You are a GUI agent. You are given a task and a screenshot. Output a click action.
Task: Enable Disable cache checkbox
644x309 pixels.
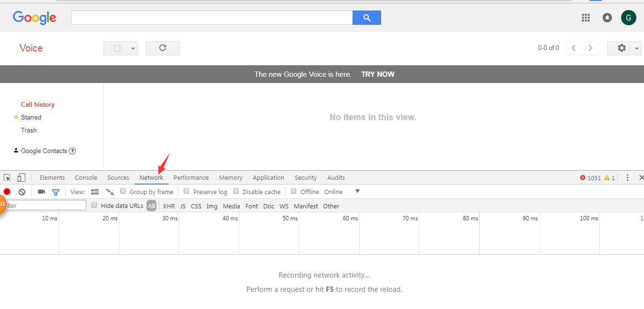coord(236,191)
